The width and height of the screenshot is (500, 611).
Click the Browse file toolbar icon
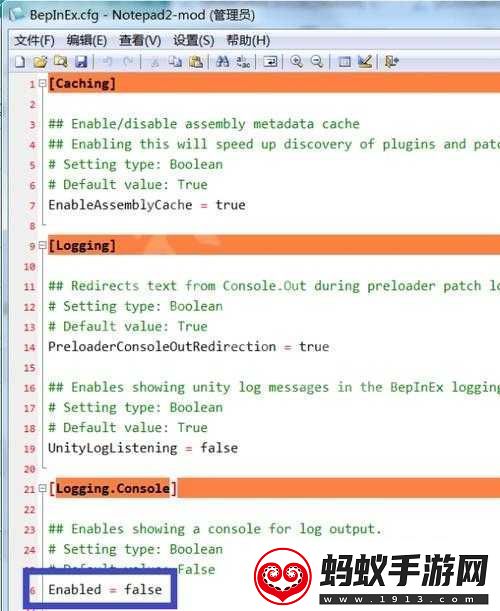coord(60,62)
